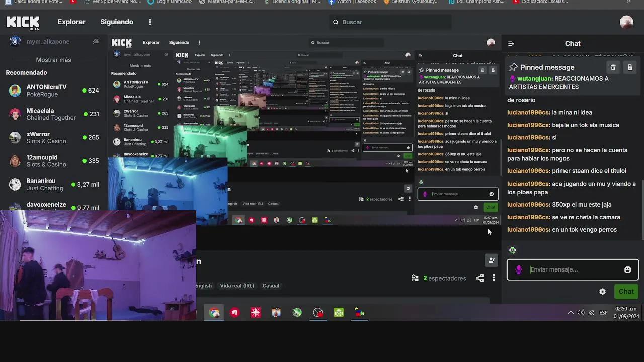Select zWarror channel avatar
The width and height of the screenshot is (644, 362).
pyautogui.click(x=15, y=138)
